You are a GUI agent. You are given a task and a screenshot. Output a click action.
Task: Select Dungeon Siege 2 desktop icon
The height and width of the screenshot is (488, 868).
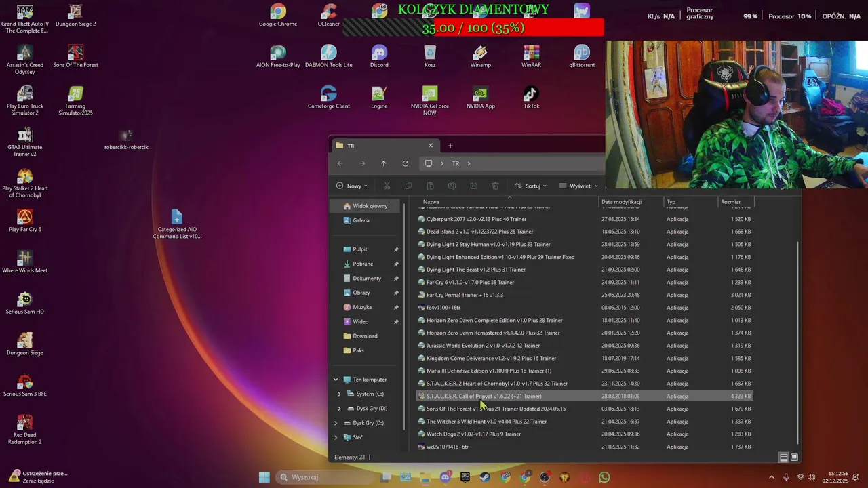coord(75,16)
